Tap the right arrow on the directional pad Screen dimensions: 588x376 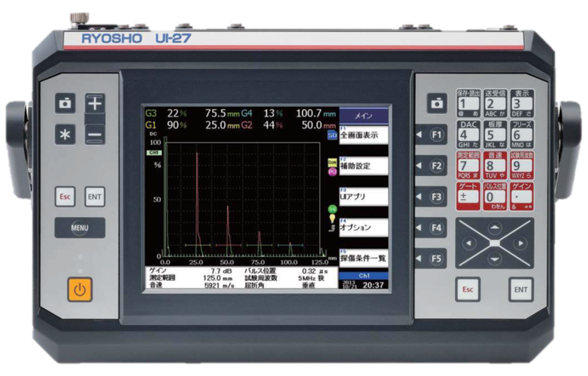pyautogui.click(x=521, y=243)
